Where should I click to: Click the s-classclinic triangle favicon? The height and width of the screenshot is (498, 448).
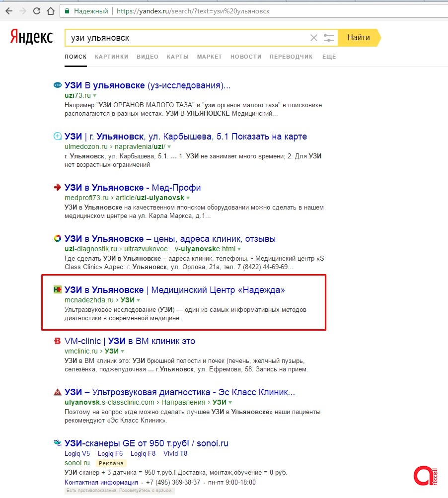(58, 392)
